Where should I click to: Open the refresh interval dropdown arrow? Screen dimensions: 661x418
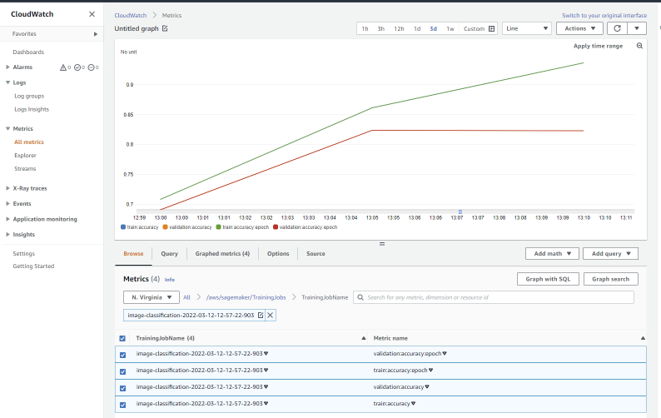tap(637, 28)
